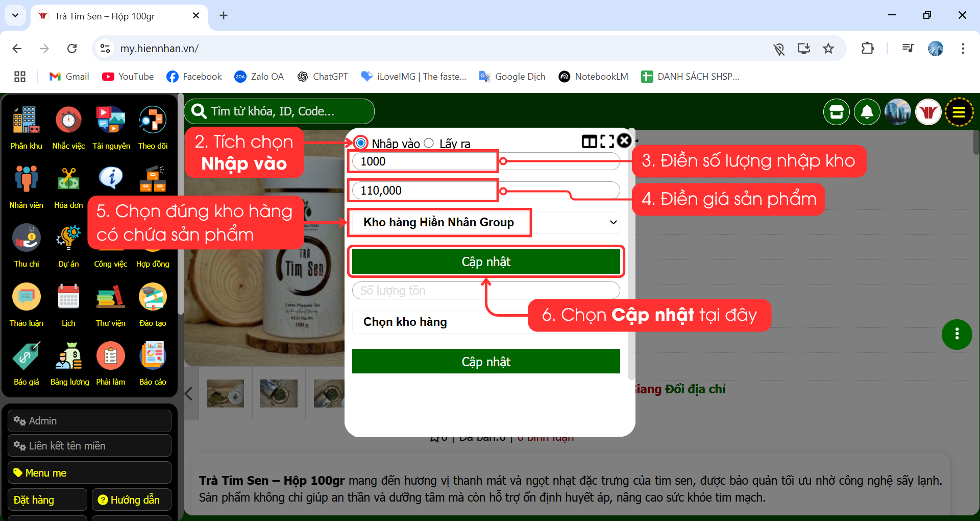
Task: Open the Nhân viên staff icon
Action: point(26,179)
